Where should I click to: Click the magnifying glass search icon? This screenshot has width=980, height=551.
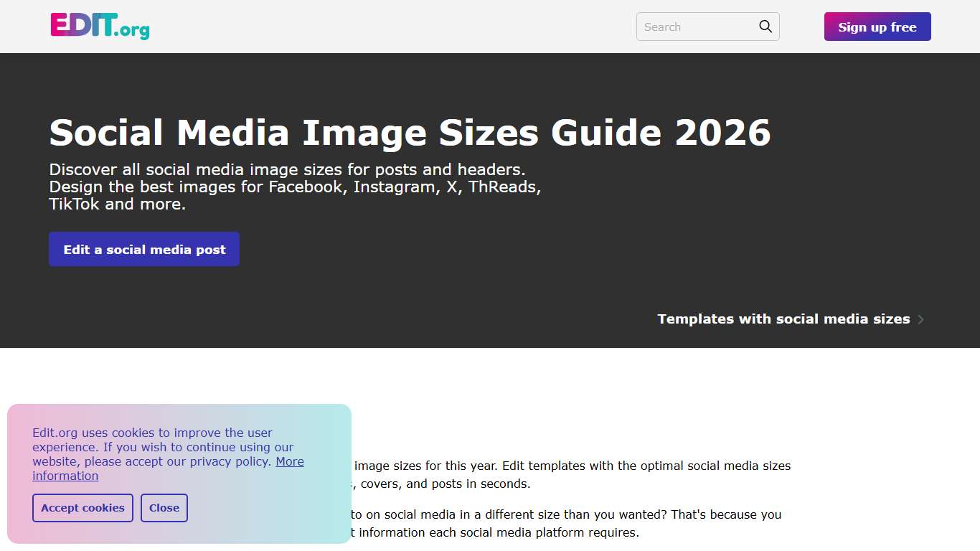[764, 26]
